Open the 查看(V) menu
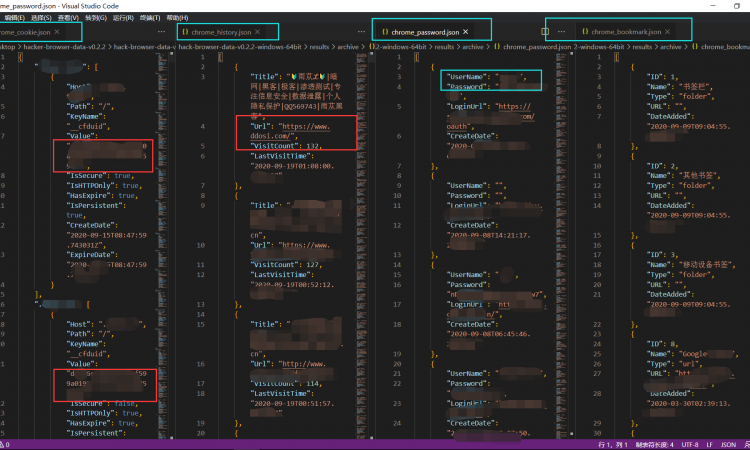This screenshot has width=750, height=450. [68, 18]
